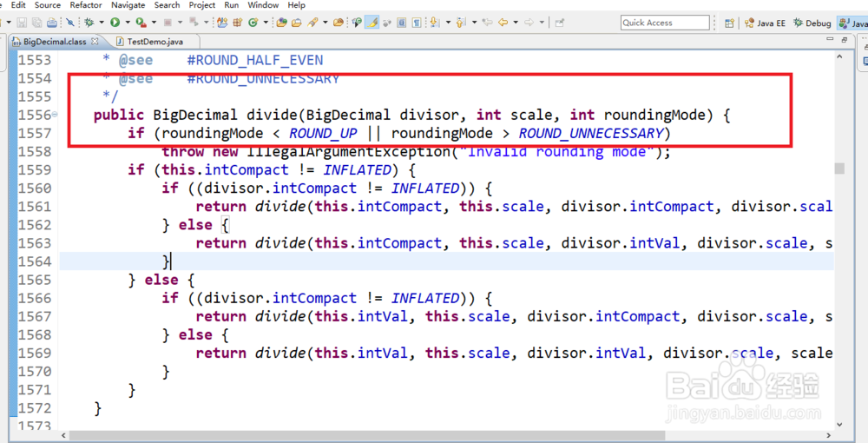Open the Search dropdown arrow
Screen dimensions: 868x443
tap(325, 23)
